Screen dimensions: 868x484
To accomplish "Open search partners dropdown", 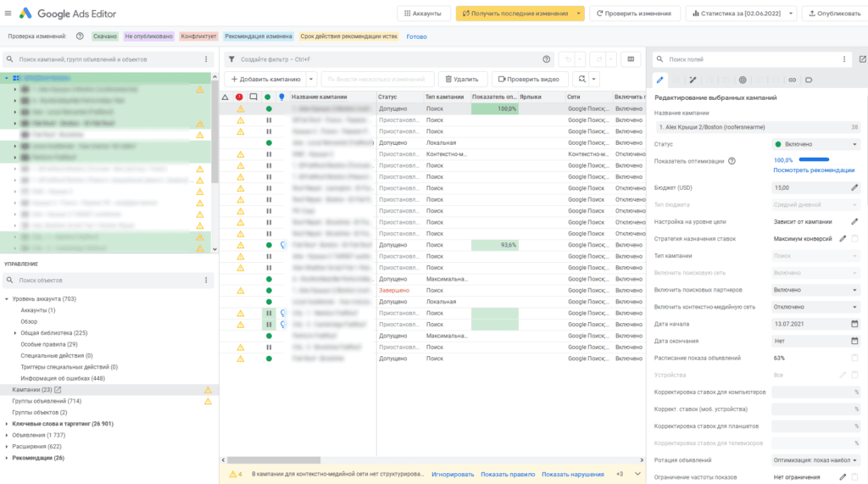I will pos(815,290).
